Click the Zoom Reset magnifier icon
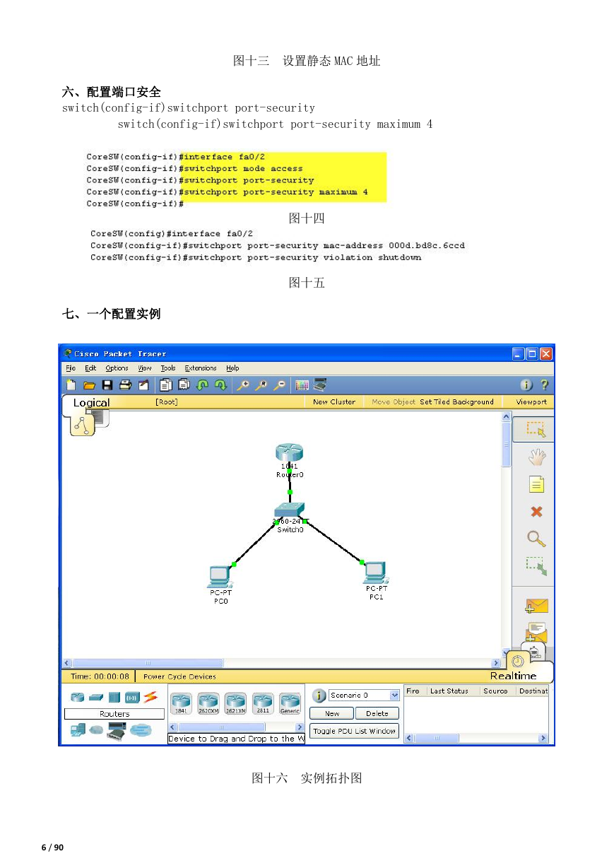Screen dimensions: 614x868 pos(261,385)
